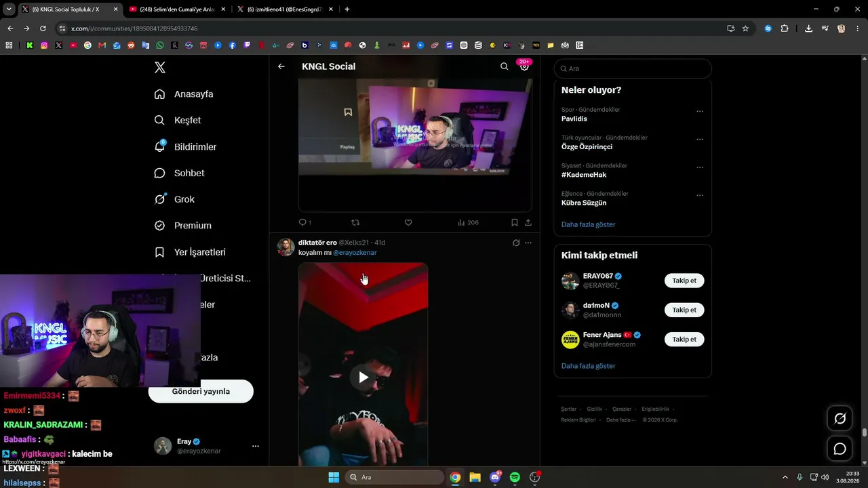Screen dimensions: 868x488
Task: Open a new browser tab
Action: click(x=347, y=9)
